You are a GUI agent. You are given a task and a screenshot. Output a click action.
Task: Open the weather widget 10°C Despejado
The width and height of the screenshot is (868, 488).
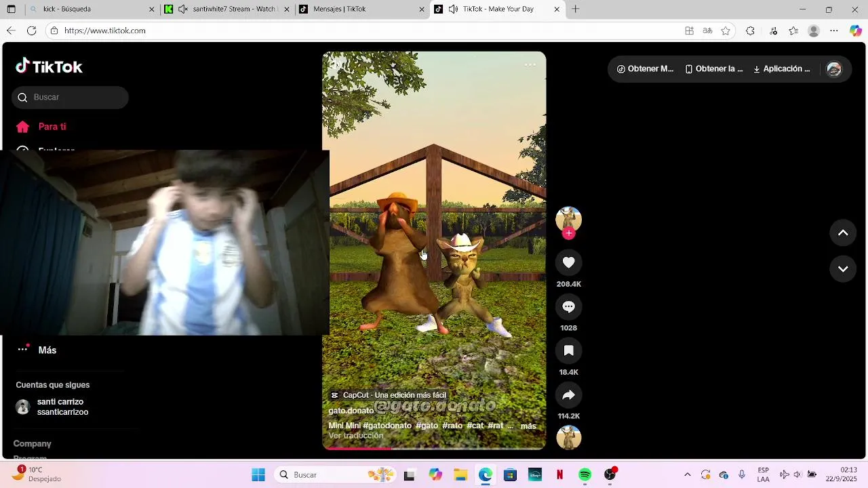[x=38, y=474]
